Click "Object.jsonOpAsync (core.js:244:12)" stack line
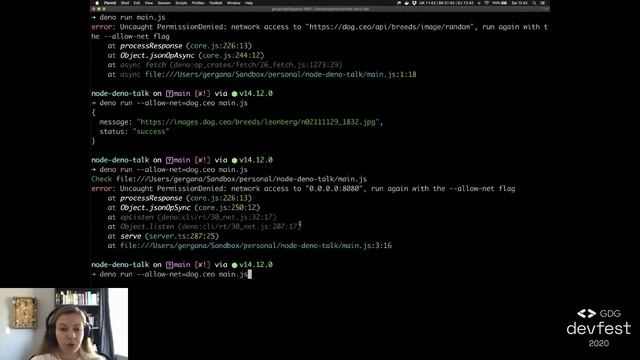The image size is (640, 360). coord(186,55)
